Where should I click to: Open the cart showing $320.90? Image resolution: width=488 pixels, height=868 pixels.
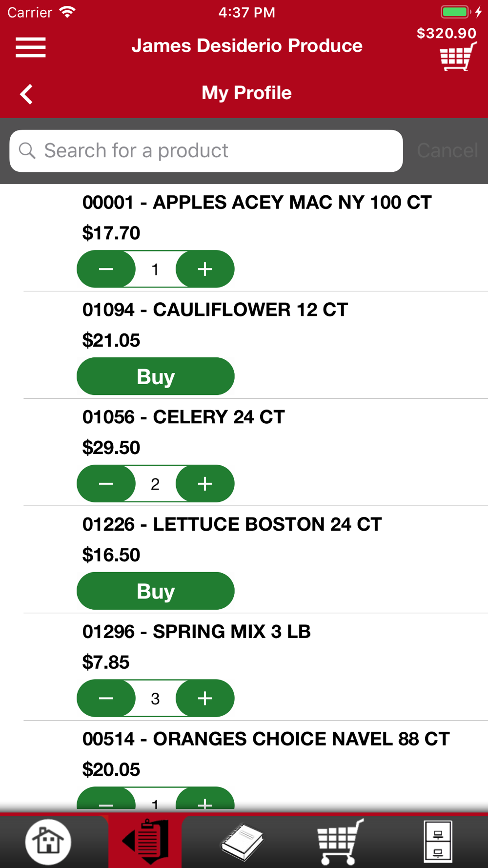pyautogui.click(x=457, y=57)
